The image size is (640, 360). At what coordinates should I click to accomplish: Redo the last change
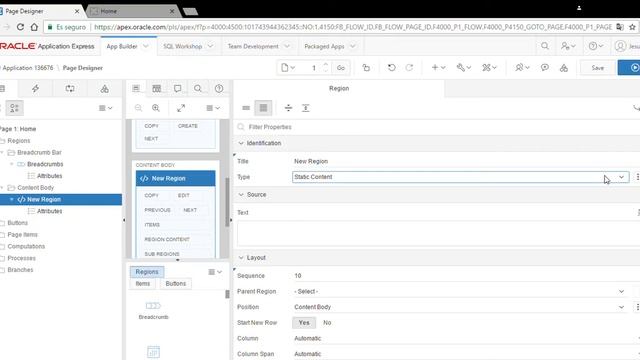coord(409,68)
